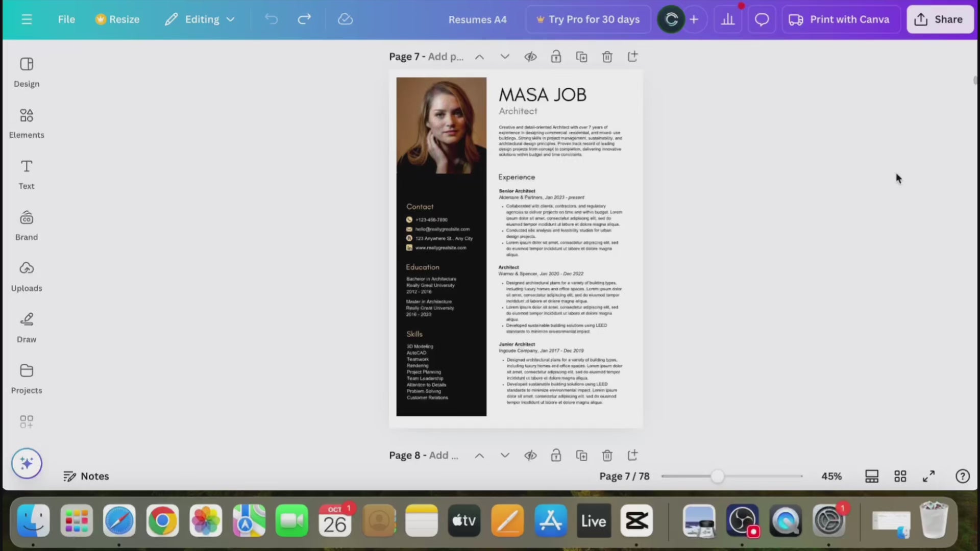Open Google Chrome from the dock
Viewport: 980px width, 551px height.
click(162, 521)
